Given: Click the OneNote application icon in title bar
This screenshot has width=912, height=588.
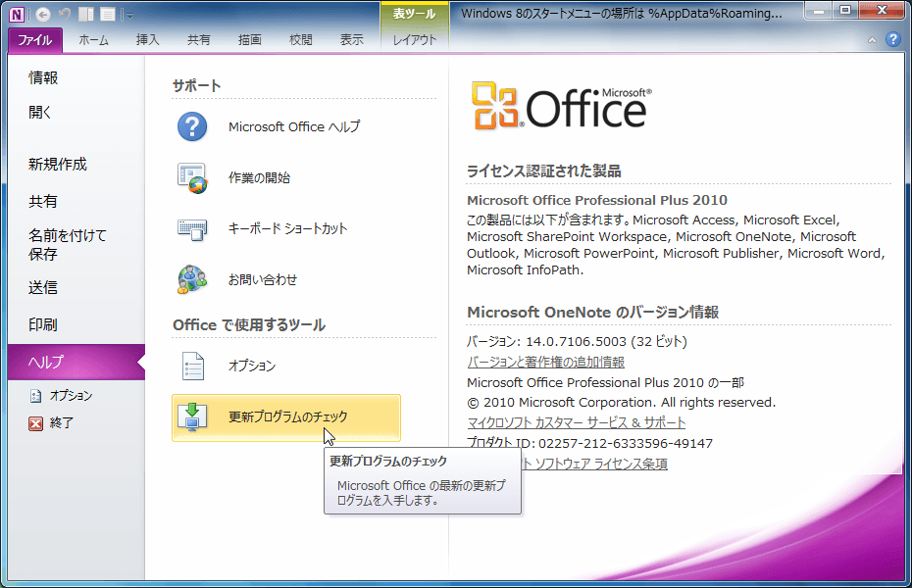Looking at the screenshot, I should pos(17,14).
